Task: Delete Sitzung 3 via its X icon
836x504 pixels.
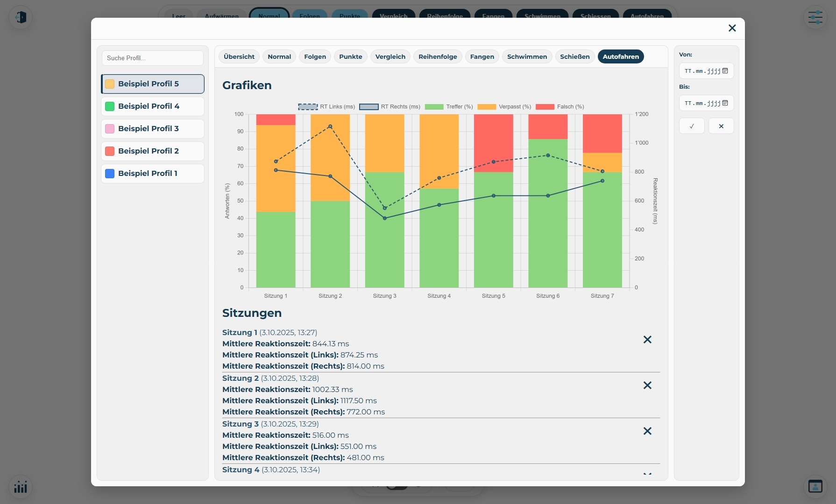Action: point(647,431)
